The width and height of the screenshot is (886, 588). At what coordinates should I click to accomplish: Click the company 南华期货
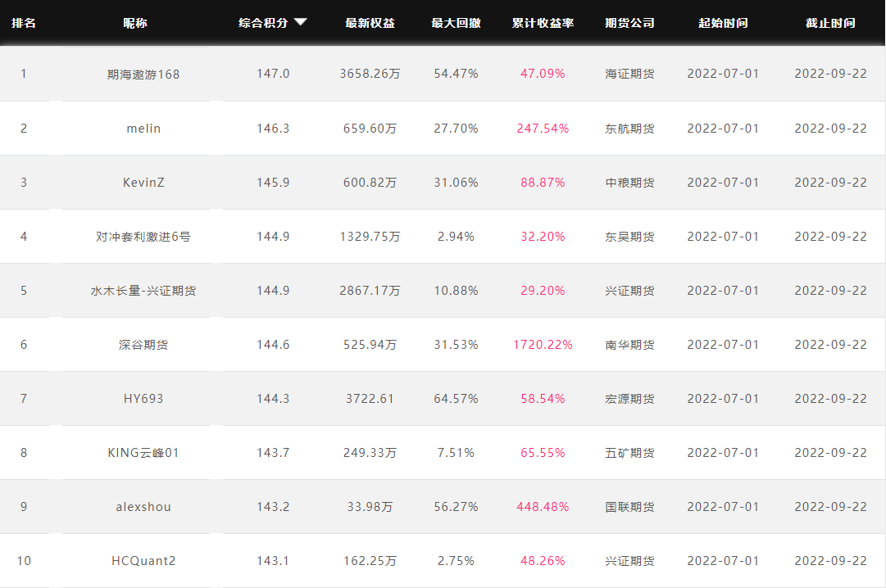click(x=630, y=345)
